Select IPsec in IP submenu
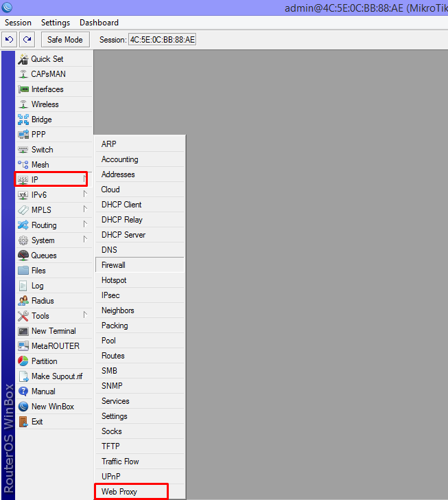The height and width of the screenshot is (500, 448). point(140,295)
